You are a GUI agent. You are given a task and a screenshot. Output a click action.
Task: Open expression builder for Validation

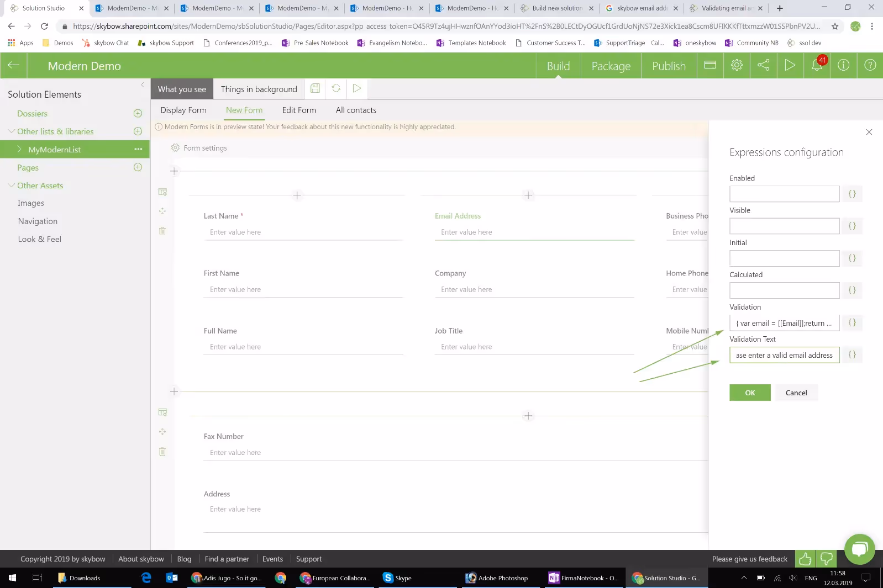pos(852,322)
